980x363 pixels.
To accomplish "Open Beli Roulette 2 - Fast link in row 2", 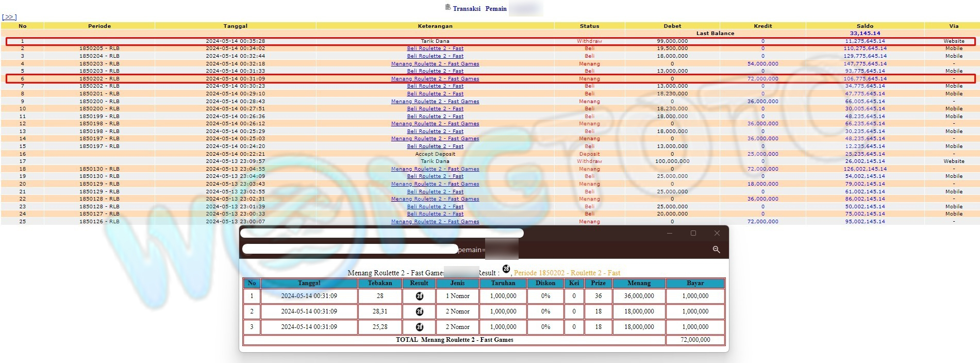I will coord(435,48).
